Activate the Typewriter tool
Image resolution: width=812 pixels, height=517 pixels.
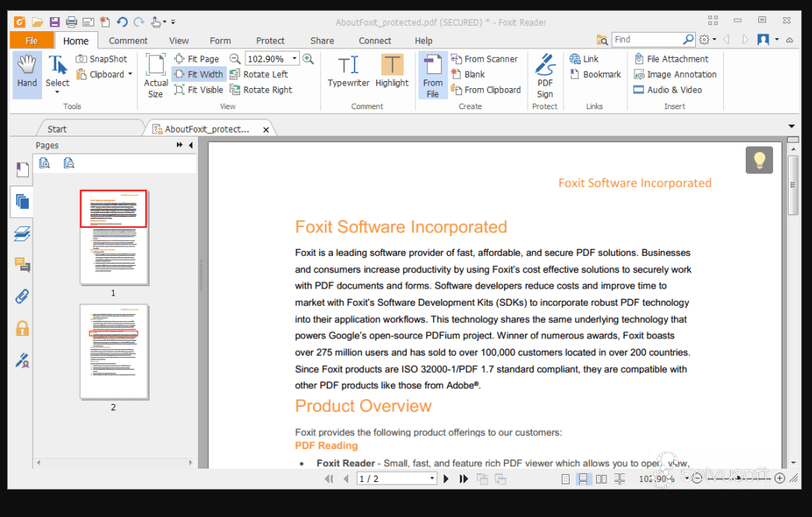coord(348,72)
